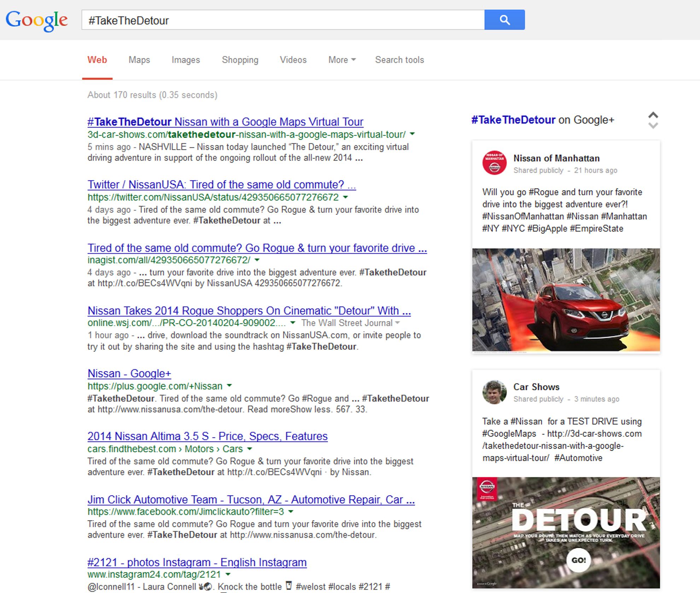This screenshot has height=593, width=700.
Task: Click the Motors breadcrumb in findthebest URL
Action: click(199, 449)
